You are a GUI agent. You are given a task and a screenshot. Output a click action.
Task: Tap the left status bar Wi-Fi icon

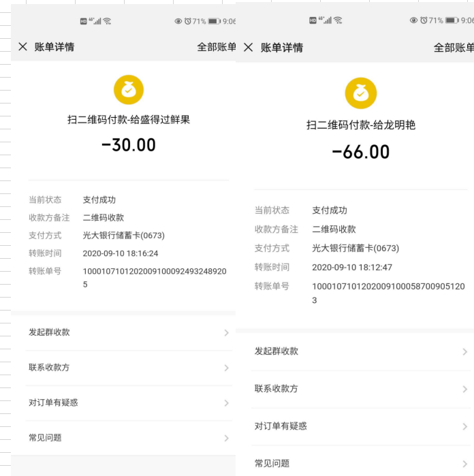tap(107, 21)
